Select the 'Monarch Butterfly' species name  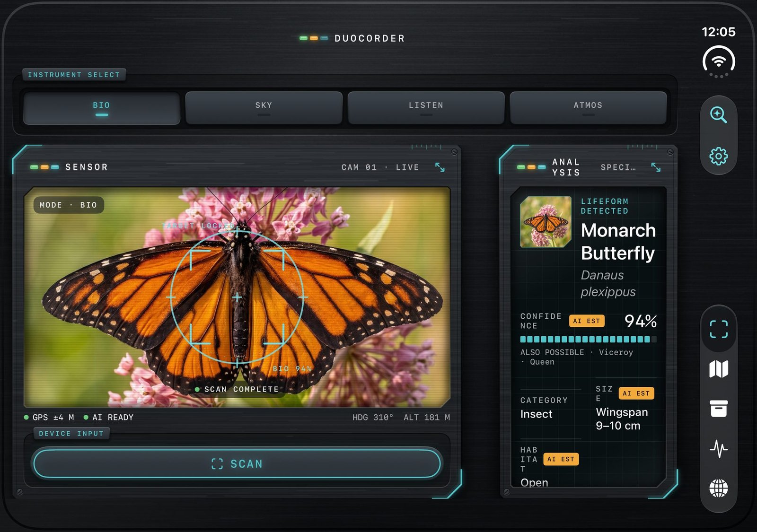pos(618,242)
